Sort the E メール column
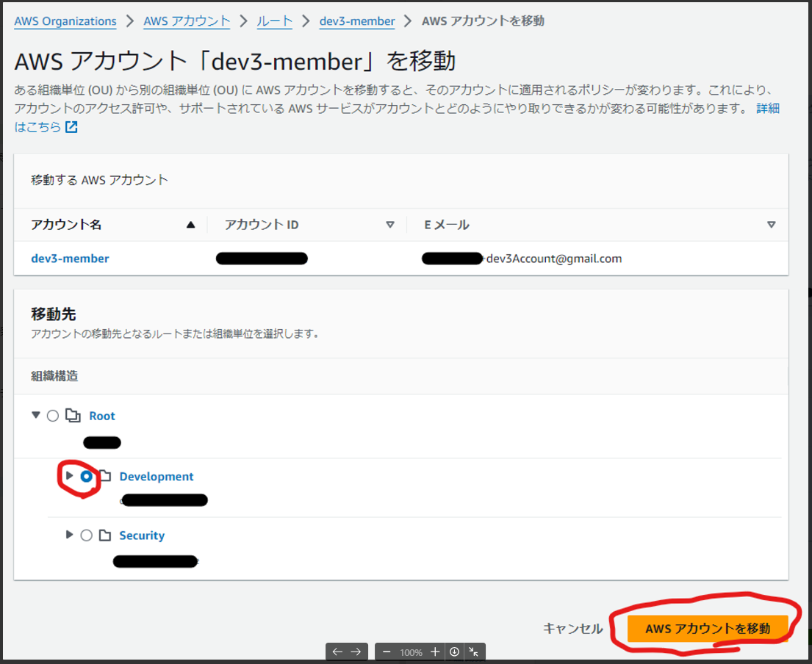This screenshot has height=664, width=812. pyautogui.click(x=771, y=225)
